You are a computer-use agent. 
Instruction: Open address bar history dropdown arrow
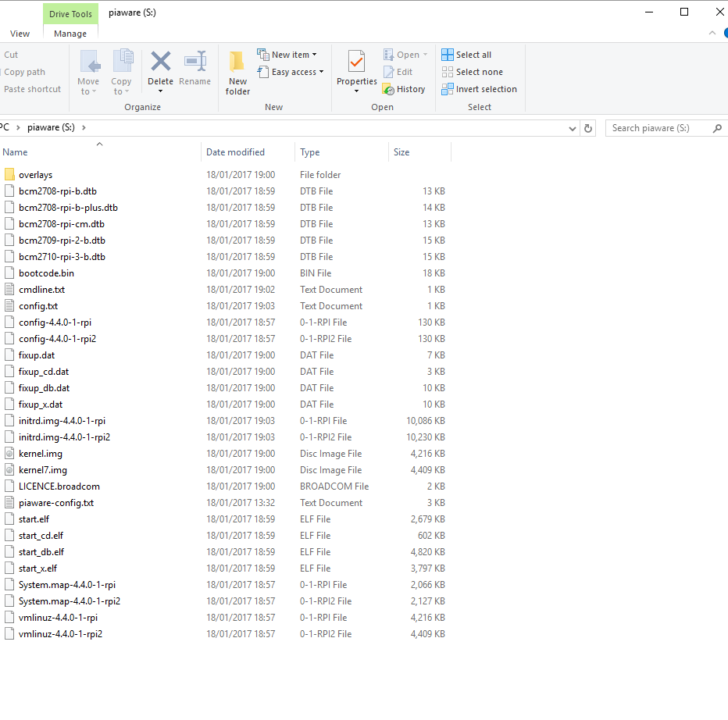click(573, 128)
